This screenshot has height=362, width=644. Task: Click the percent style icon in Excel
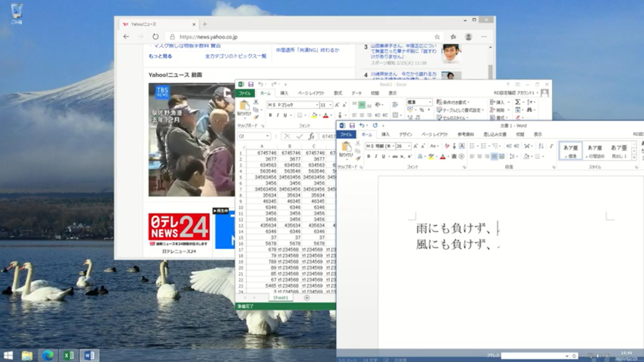[422, 110]
